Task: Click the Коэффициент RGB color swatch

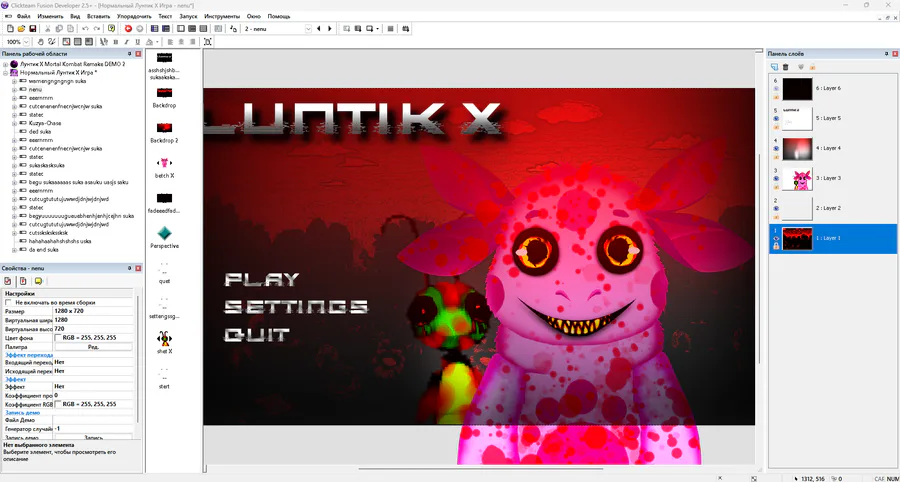Action: tap(58, 404)
